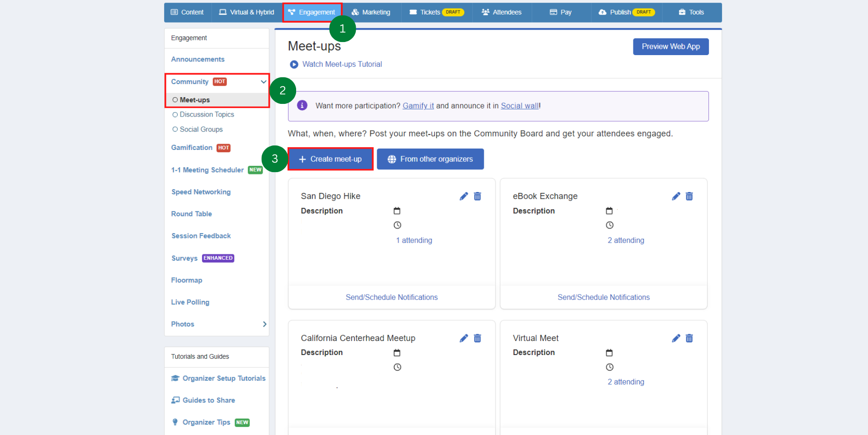868x435 pixels.
Task: Click the Virtual Meet title
Action: click(536, 338)
